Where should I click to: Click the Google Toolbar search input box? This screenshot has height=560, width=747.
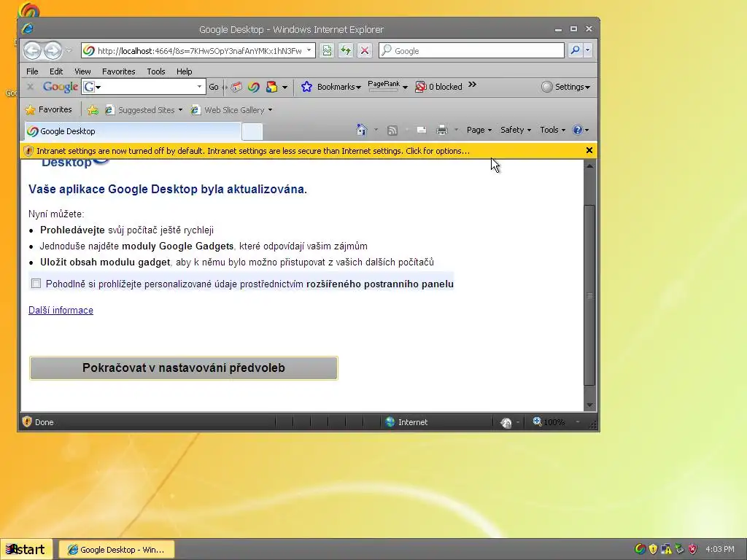(144, 87)
